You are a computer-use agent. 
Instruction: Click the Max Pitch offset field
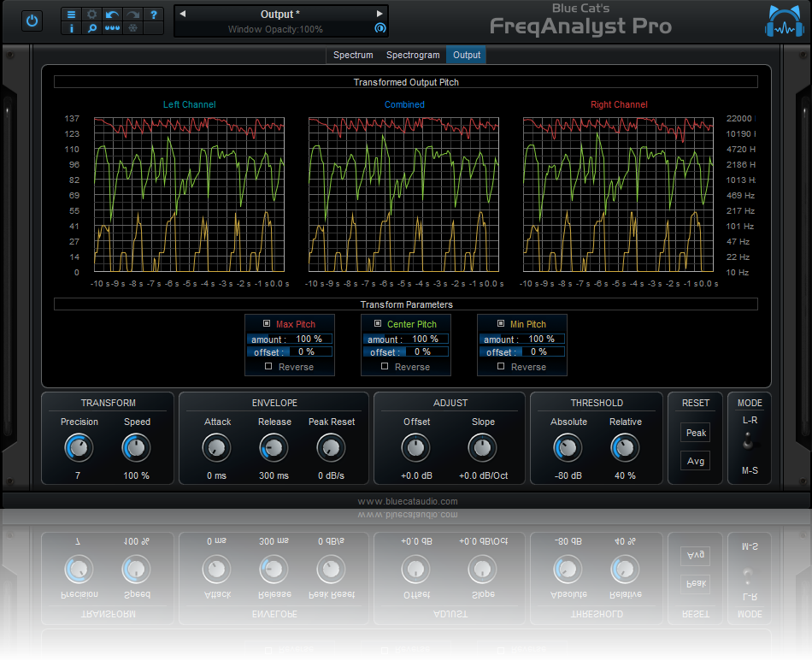(x=290, y=351)
